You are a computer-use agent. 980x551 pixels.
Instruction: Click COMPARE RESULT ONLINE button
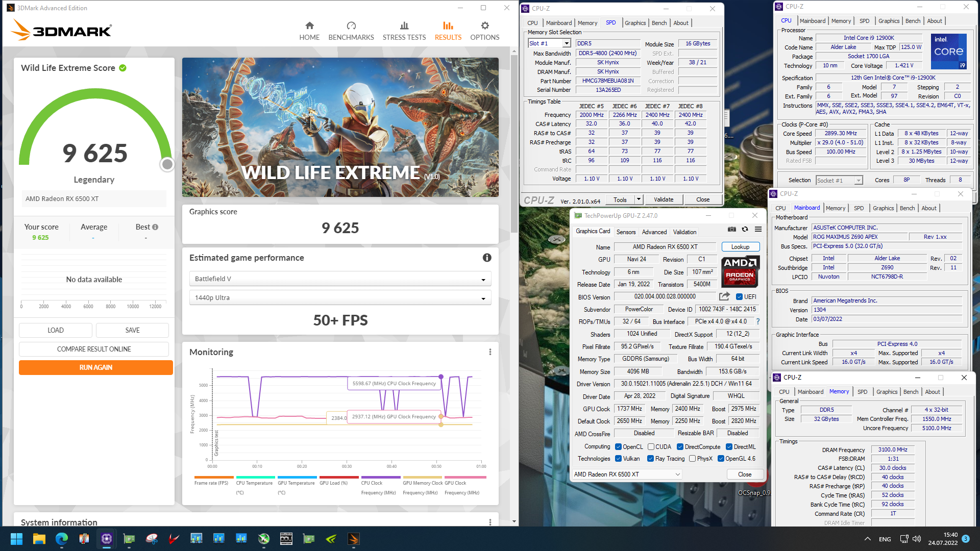[x=94, y=349]
